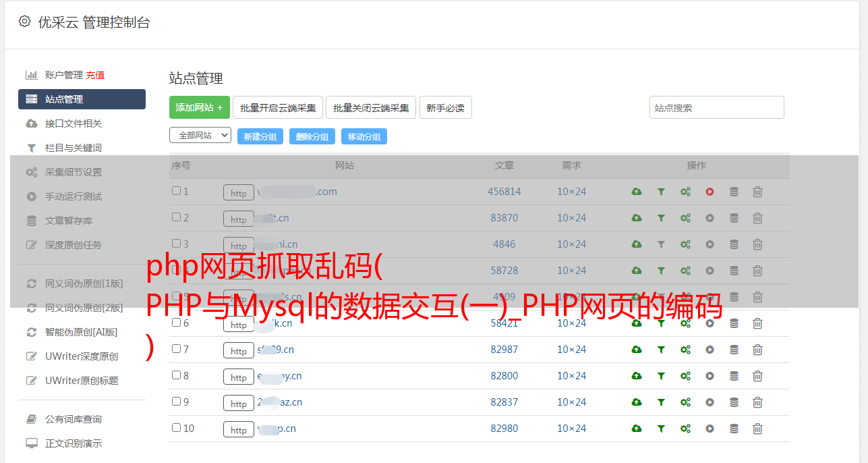868x463 pixels.
Task: Click the cloud upload icon in row 9
Action: pyautogui.click(x=636, y=402)
